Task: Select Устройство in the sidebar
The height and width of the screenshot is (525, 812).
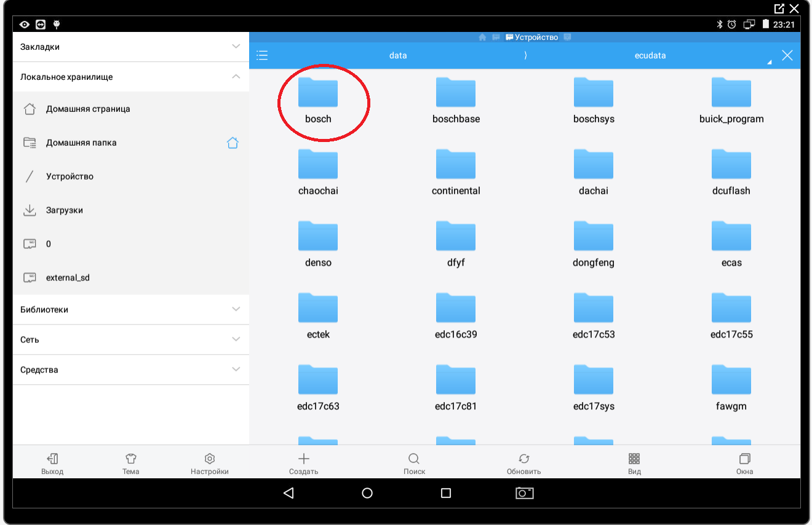Action: coord(131,176)
